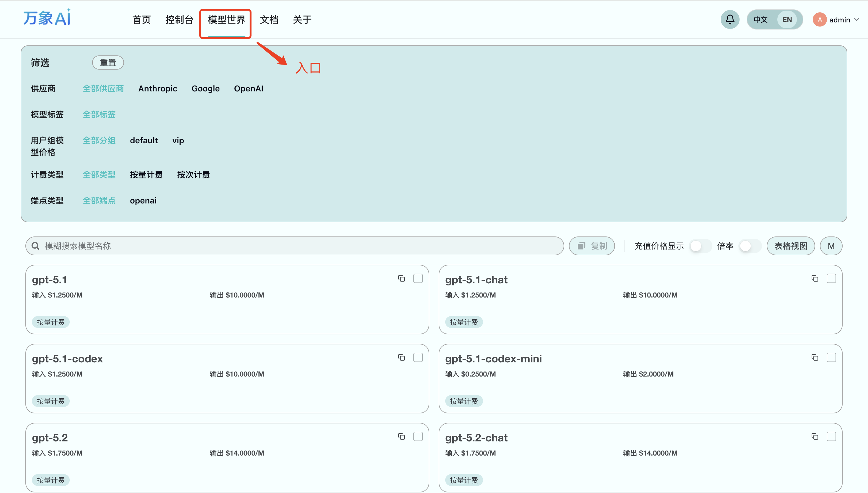
Task: Go to the 控制台 menu item
Action: (179, 20)
